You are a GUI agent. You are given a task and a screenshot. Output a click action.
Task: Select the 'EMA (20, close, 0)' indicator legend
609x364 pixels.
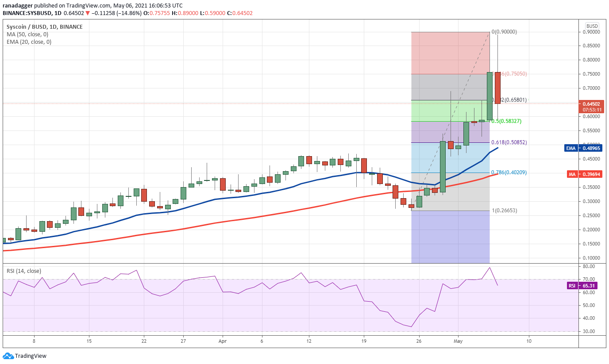tap(29, 42)
